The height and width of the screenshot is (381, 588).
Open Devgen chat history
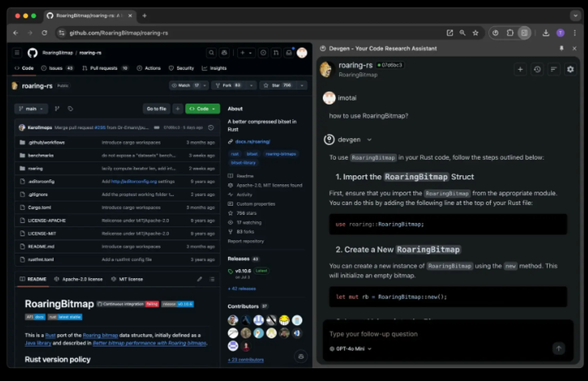pyautogui.click(x=537, y=69)
